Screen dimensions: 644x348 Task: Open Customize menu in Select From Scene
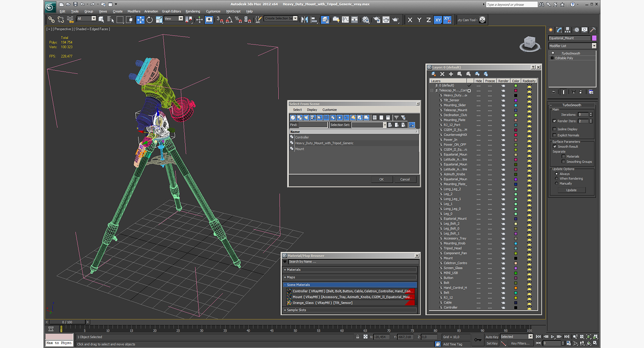pyautogui.click(x=329, y=110)
